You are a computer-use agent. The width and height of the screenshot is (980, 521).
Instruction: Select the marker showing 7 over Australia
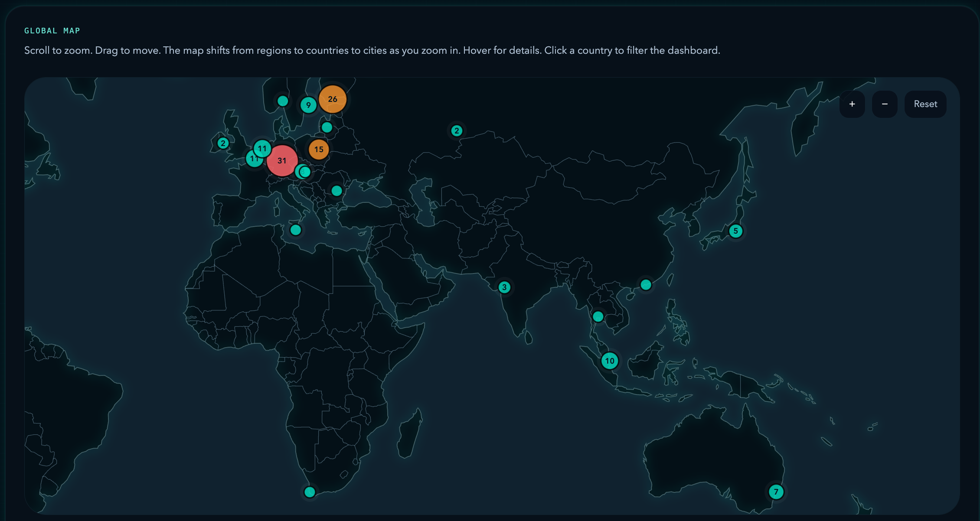[776, 492]
